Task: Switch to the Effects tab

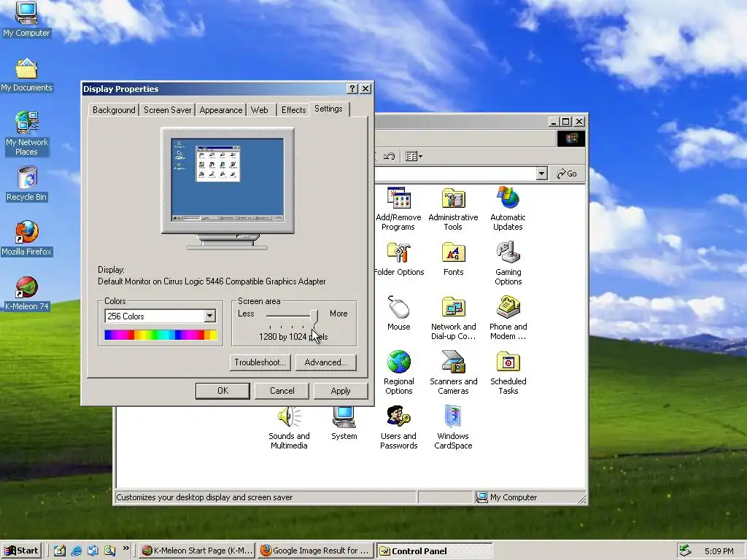Action: [293, 110]
